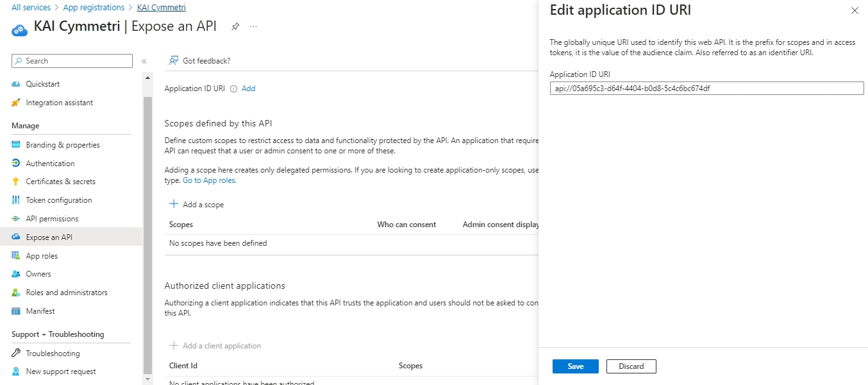Screen dimensions: 868x385
Task: Close the Edit application ID URI panel
Action: tap(854, 11)
